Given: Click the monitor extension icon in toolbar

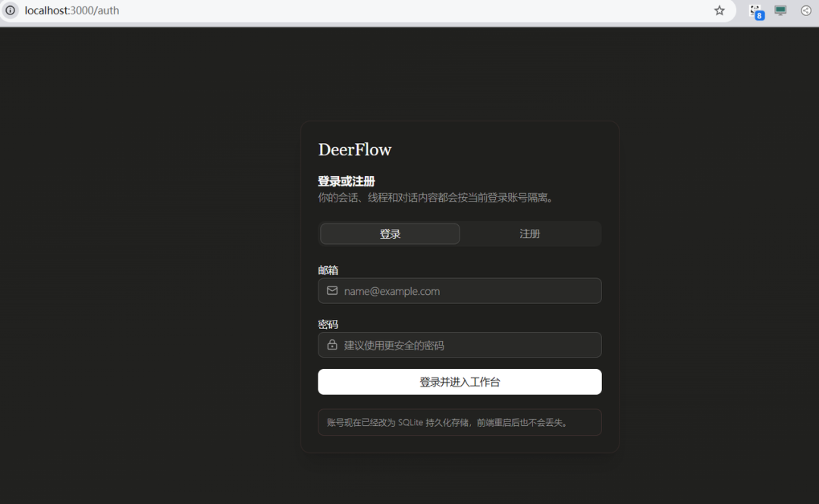Looking at the screenshot, I should [x=780, y=11].
